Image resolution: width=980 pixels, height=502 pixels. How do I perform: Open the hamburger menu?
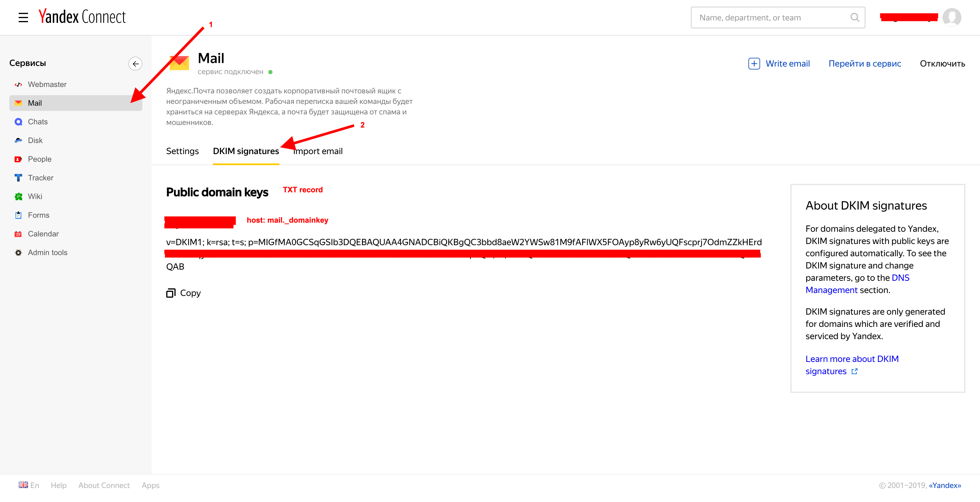[23, 18]
